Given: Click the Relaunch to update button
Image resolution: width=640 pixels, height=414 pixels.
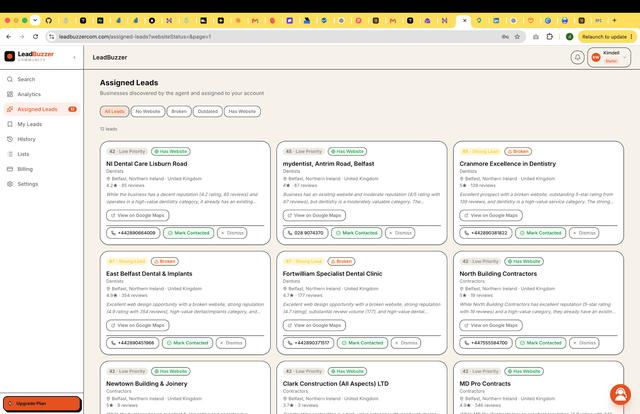Looking at the screenshot, I should click(607, 37).
